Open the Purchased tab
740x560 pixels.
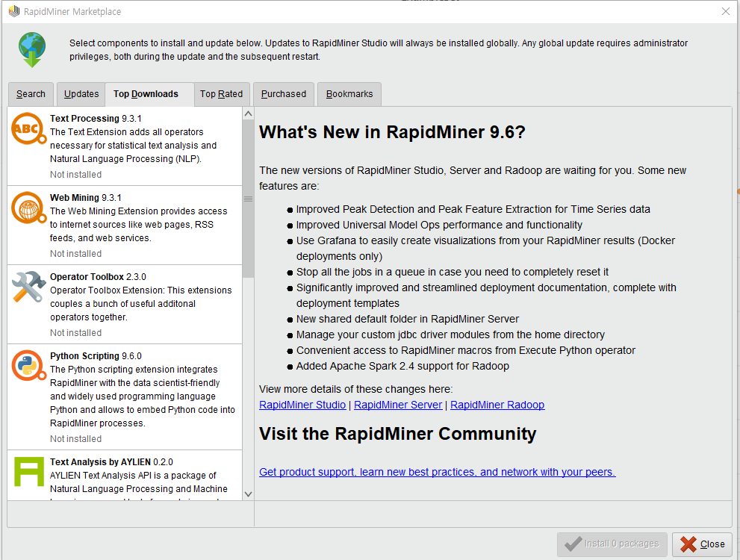(284, 94)
